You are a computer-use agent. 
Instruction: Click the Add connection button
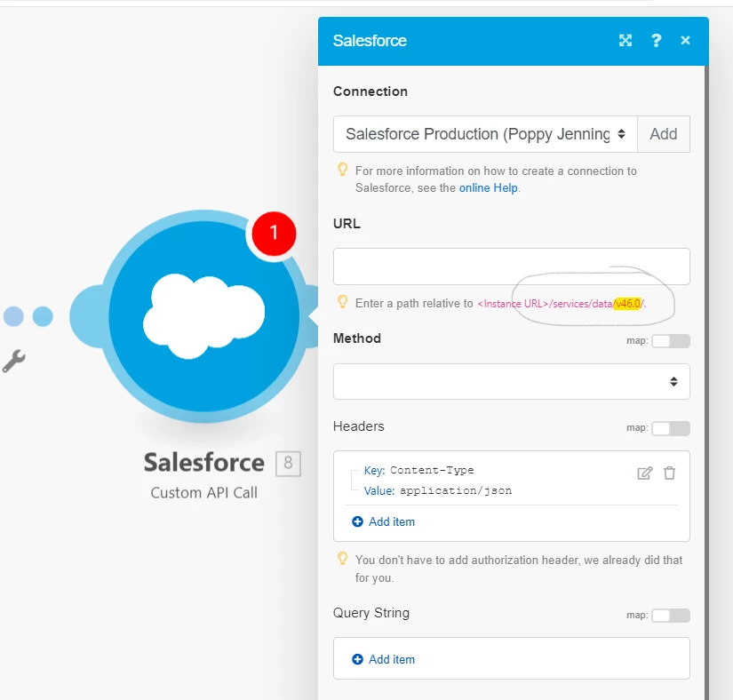click(664, 134)
